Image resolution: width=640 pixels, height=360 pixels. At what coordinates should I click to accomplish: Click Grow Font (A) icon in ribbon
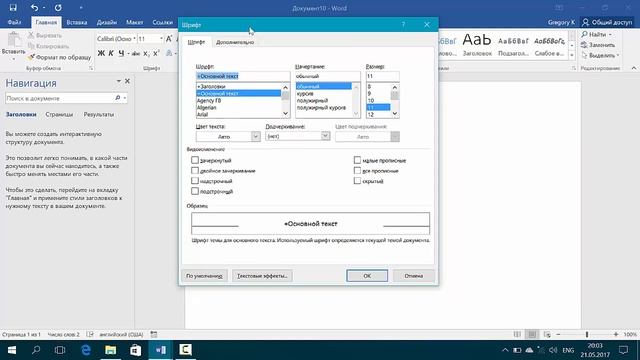[169, 39]
